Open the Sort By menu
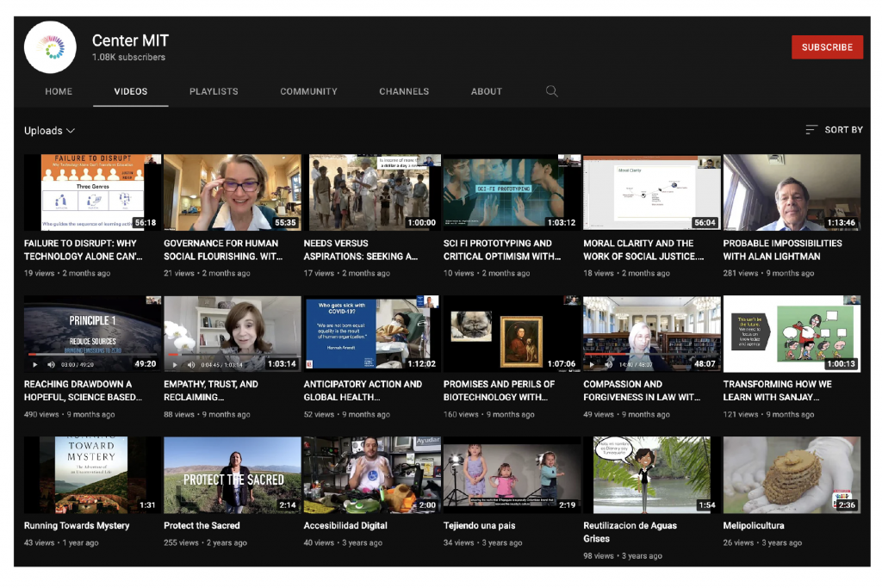This screenshot has width=882, height=588. pyautogui.click(x=842, y=130)
